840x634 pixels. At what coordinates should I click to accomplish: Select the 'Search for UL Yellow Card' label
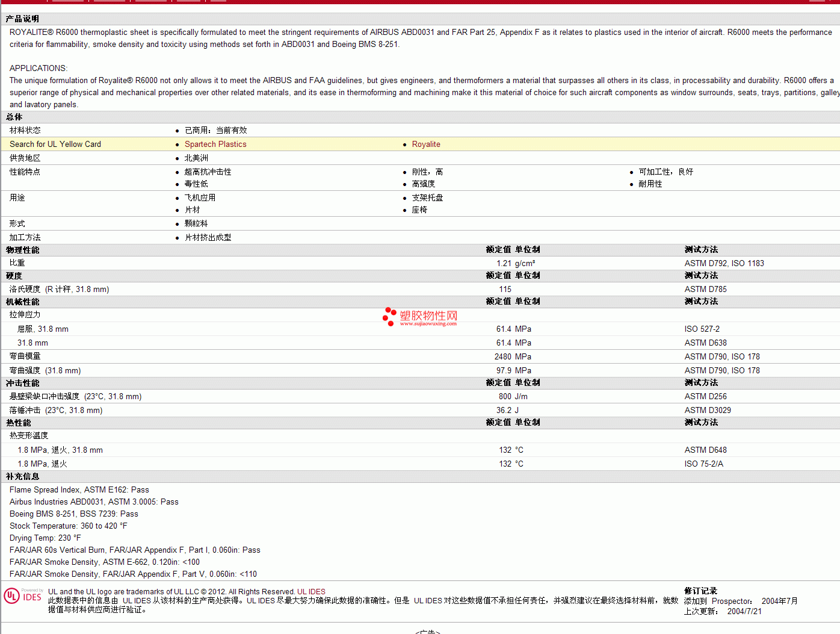[x=55, y=145]
